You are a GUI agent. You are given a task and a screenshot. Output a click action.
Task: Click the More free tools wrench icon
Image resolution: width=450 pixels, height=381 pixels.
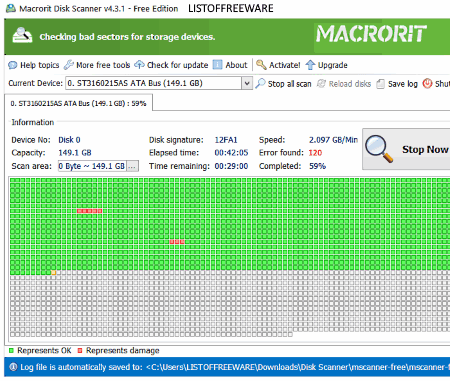(x=69, y=65)
